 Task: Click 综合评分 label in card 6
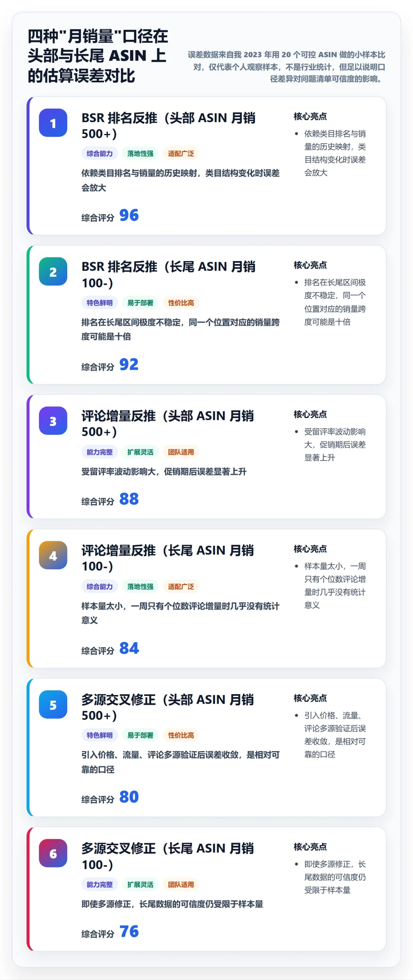coord(98,934)
